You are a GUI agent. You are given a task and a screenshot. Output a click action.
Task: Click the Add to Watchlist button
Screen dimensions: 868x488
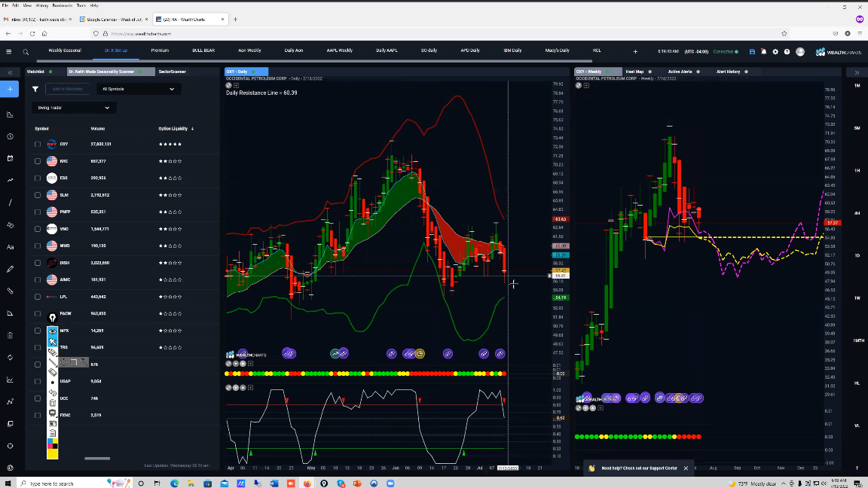click(68, 89)
